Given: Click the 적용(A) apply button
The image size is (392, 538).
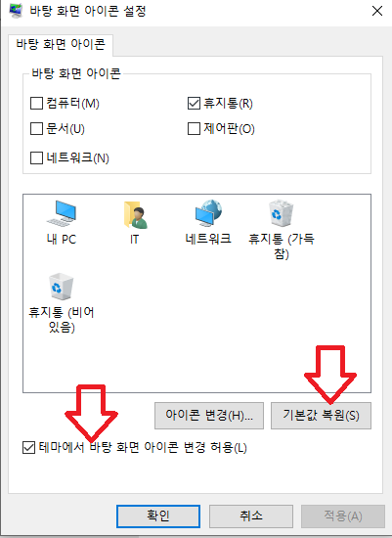Looking at the screenshot, I should click(x=343, y=516).
